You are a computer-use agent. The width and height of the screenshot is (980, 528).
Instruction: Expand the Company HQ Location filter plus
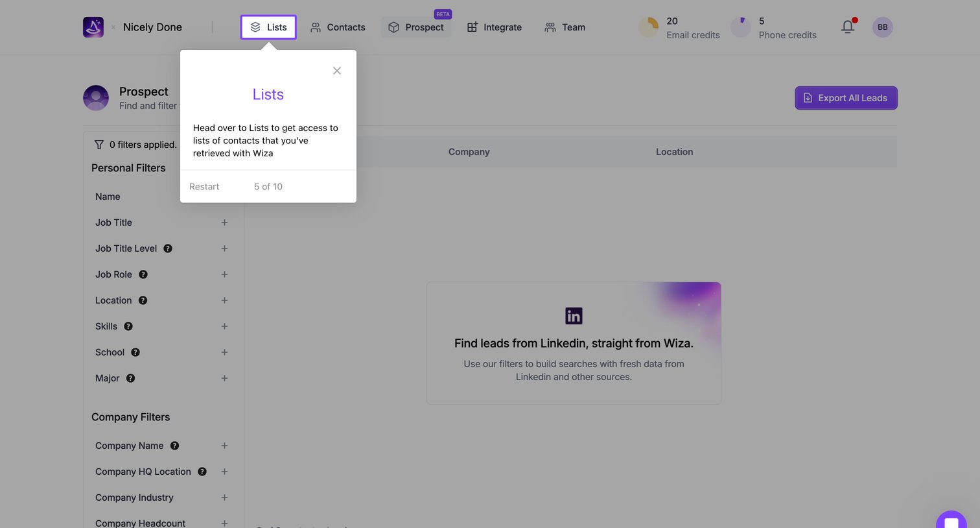pos(224,472)
